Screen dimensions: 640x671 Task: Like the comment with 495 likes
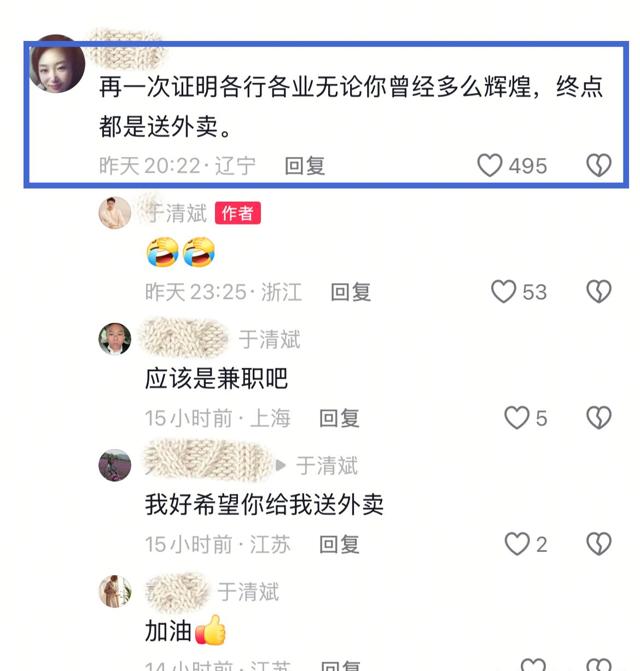coord(489,165)
